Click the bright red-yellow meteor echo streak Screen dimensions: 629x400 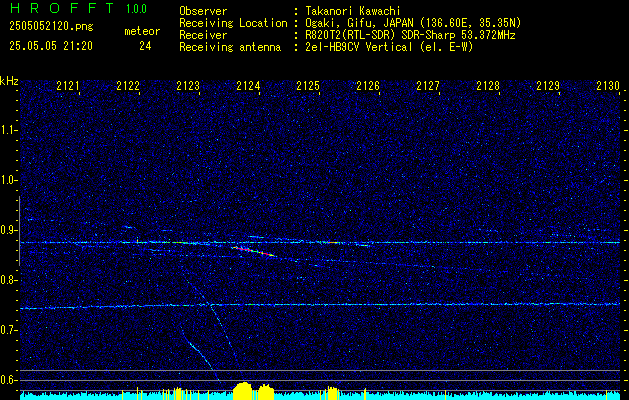click(254, 252)
